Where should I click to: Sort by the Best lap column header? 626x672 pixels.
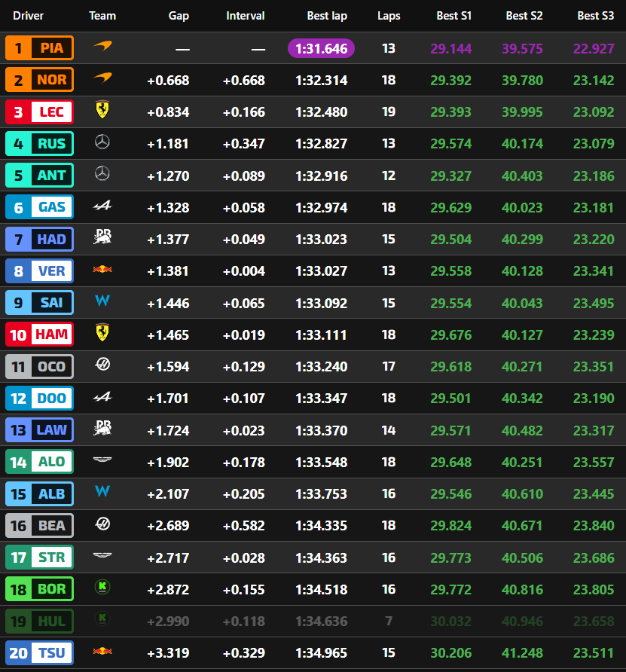point(327,16)
